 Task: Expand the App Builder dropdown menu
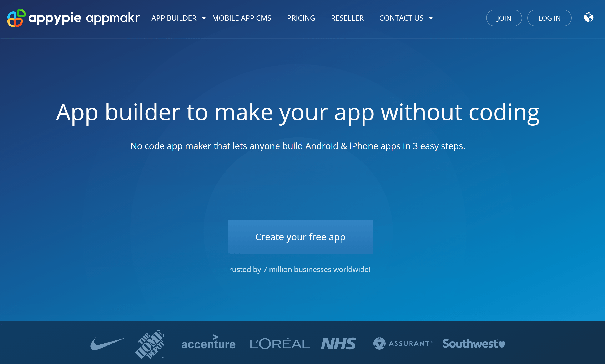pyautogui.click(x=178, y=18)
